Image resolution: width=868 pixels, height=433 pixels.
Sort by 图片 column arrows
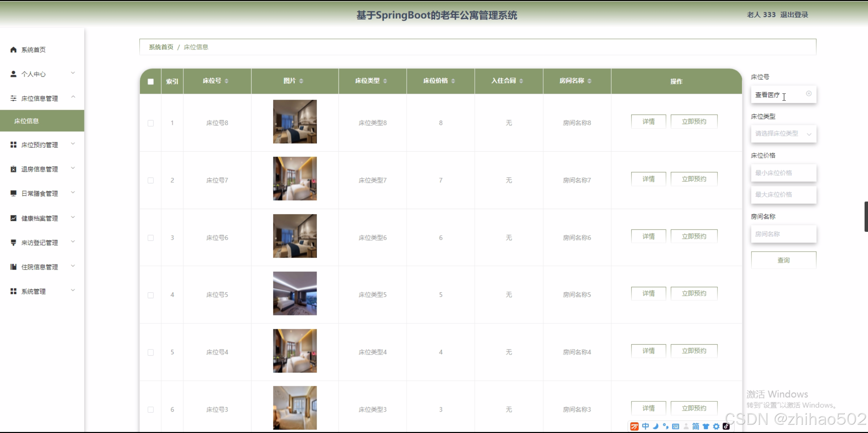[x=301, y=81]
